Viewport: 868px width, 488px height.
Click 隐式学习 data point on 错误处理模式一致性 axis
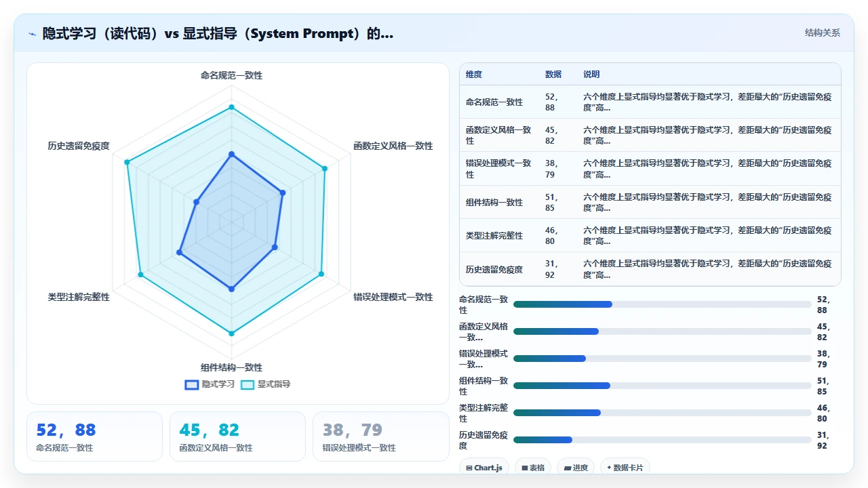pos(275,247)
